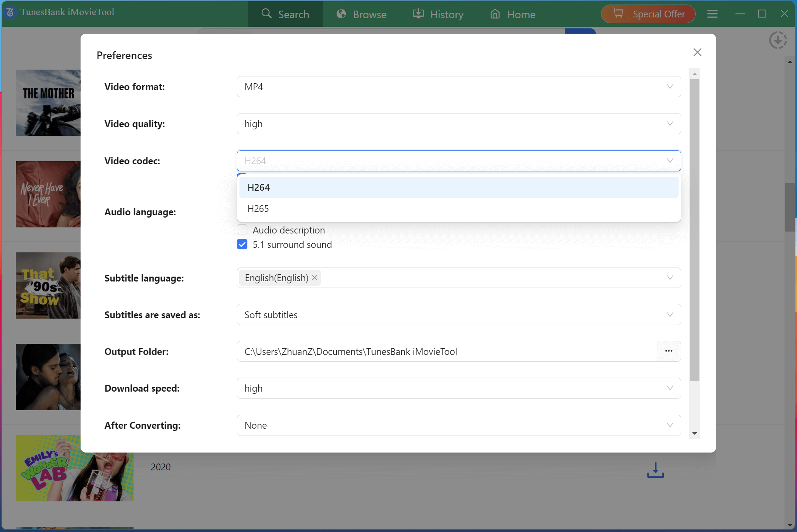
Task: Open the After Converting dropdown
Action: click(x=670, y=425)
